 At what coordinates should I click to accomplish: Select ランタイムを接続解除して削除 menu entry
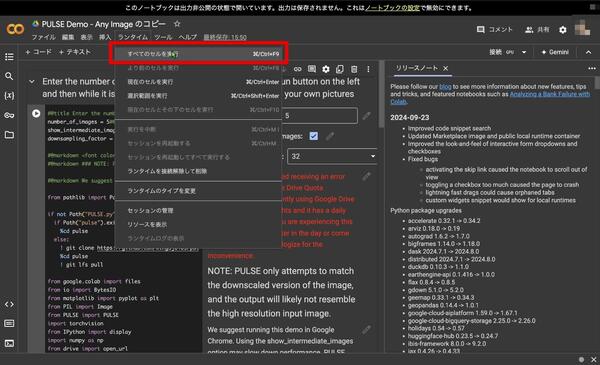click(x=198, y=171)
